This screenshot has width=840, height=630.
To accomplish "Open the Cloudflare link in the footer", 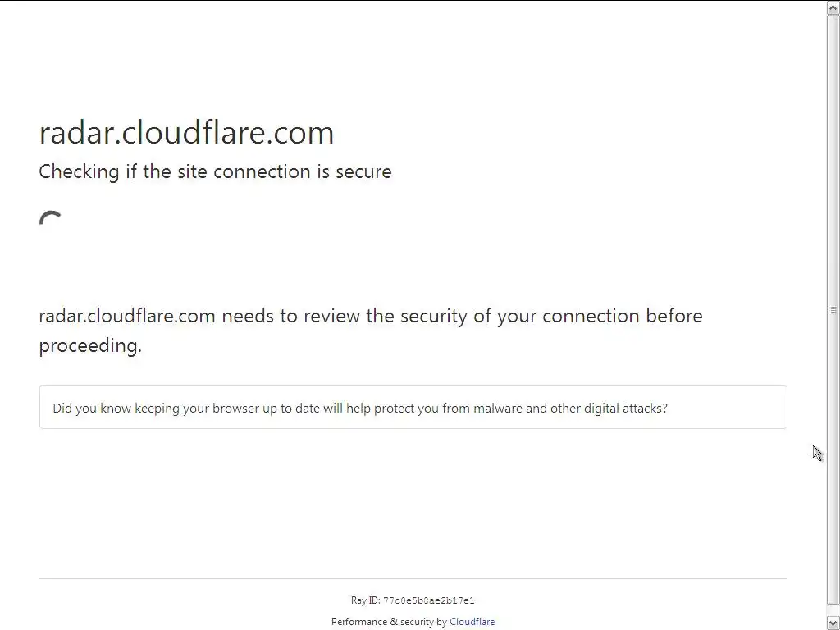I will [472, 622].
